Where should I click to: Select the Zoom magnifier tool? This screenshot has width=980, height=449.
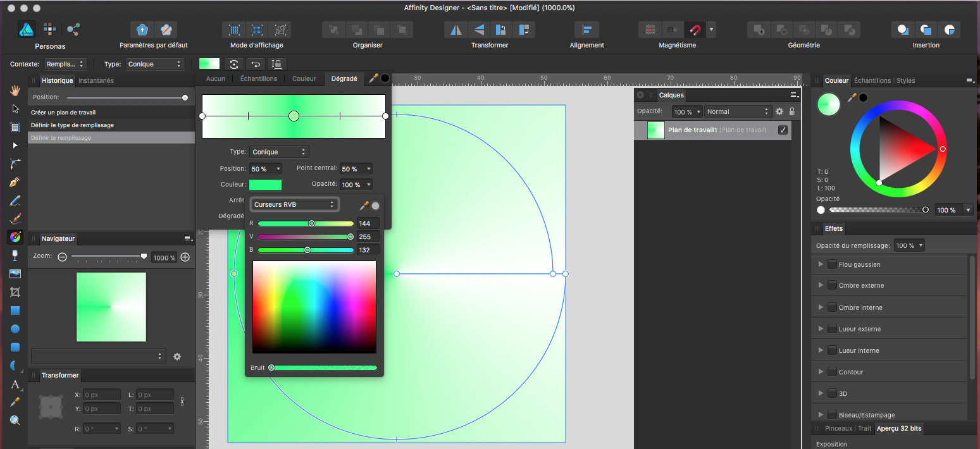(x=15, y=421)
